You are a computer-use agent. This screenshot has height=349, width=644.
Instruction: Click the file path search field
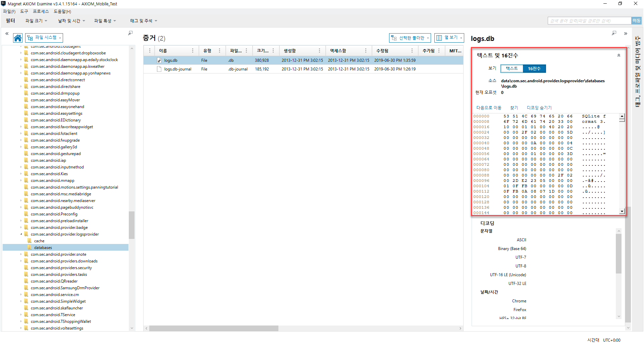pos(590,21)
